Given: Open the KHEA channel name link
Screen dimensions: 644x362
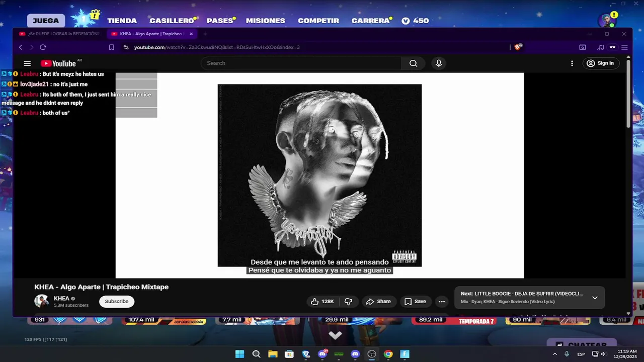Looking at the screenshot, I should (x=61, y=298).
